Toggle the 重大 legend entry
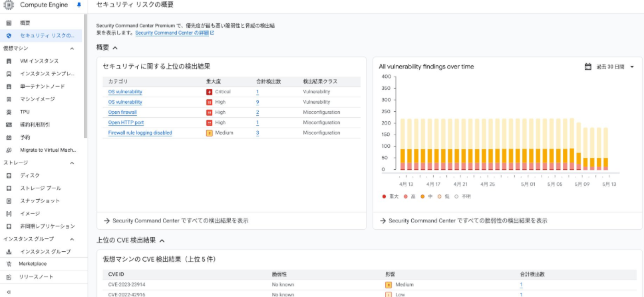The image size is (644, 297). point(390,196)
